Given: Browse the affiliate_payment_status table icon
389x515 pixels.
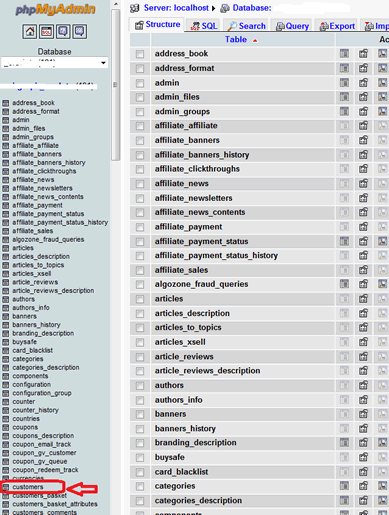Looking at the screenshot, I should pyautogui.click(x=344, y=241).
